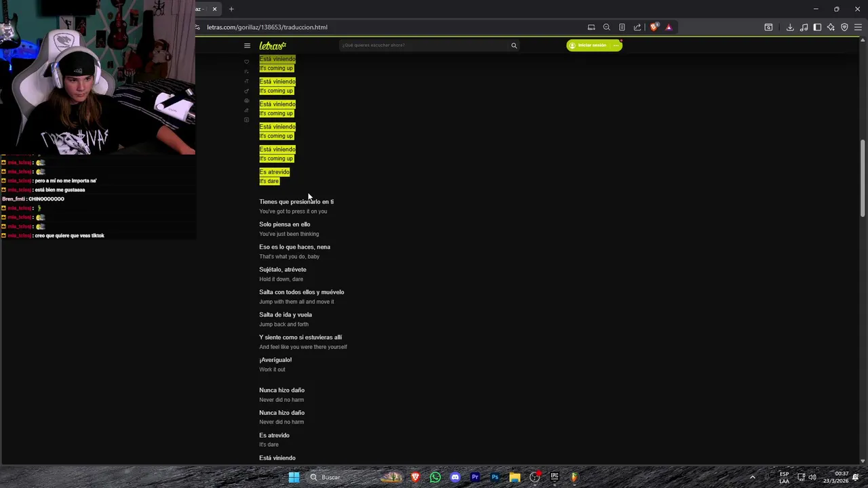The image size is (868, 488).
Task: Click the heart favorite icon in sidebar
Action: [247, 62]
